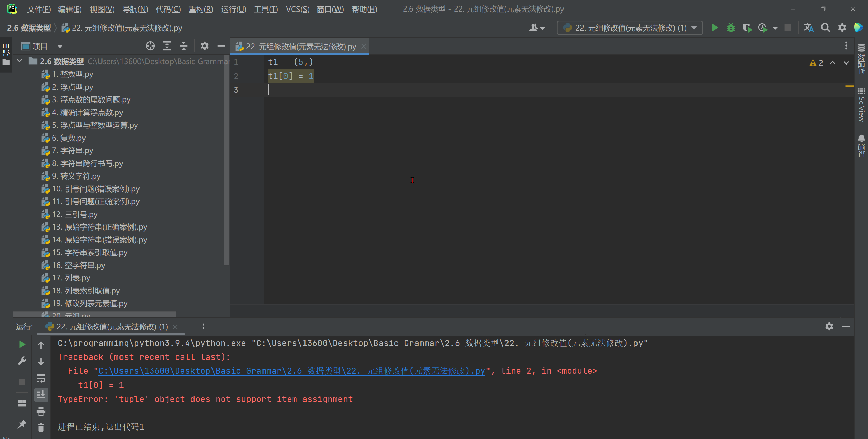Viewport: 868px width, 439px height.
Task: Open the 编辑(E) menu
Action: (70, 9)
